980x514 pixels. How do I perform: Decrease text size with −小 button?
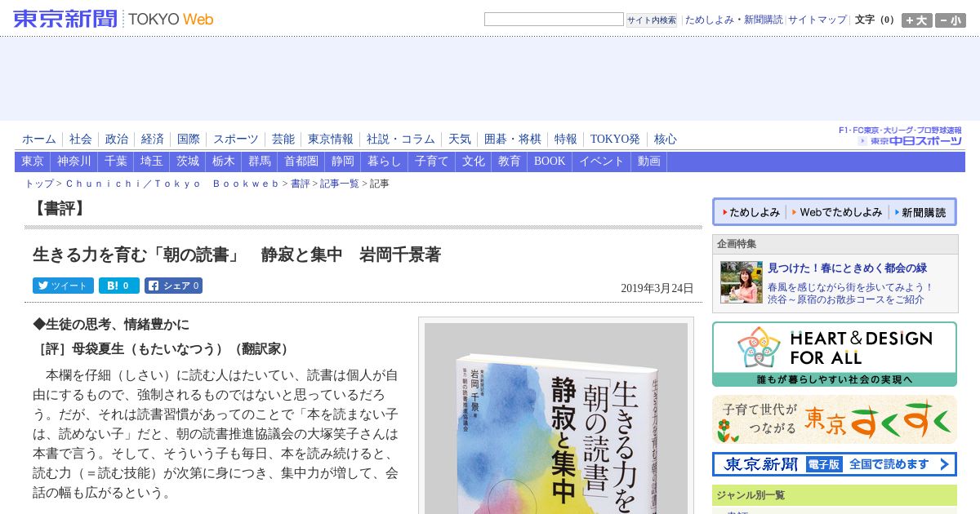coord(951,20)
